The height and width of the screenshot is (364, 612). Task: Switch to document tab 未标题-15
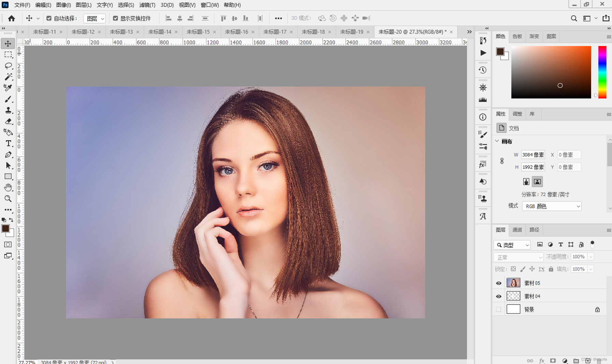pyautogui.click(x=198, y=32)
